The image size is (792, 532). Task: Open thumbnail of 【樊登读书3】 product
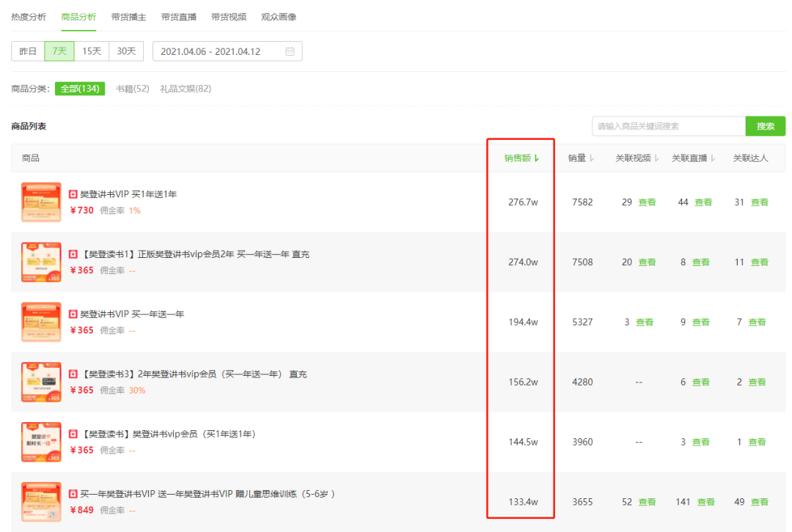click(x=41, y=382)
